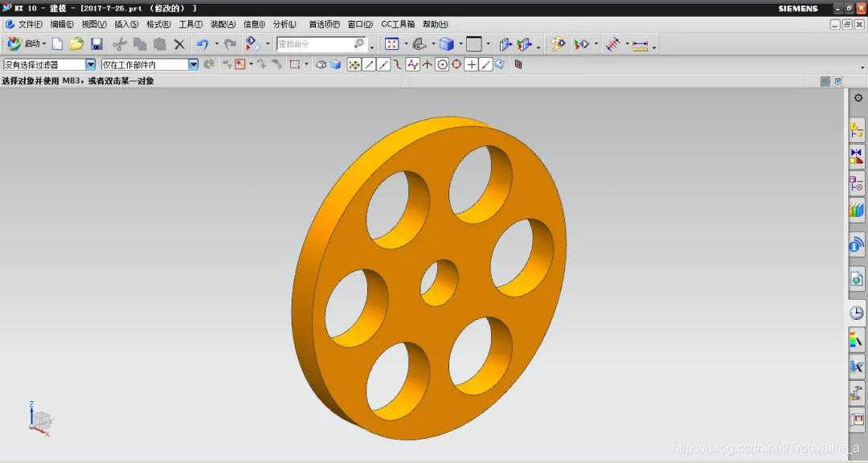Open the 编辑(E) menu
This screenshot has width=868, height=463.
pos(62,24)
